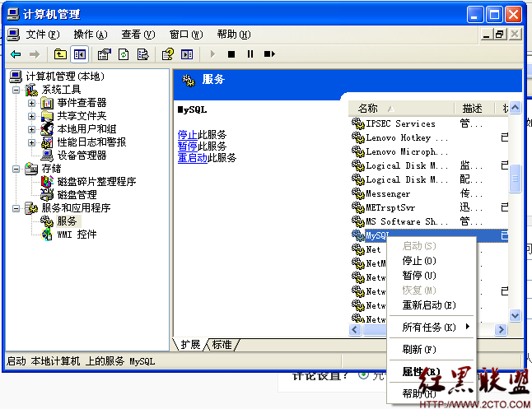Click services list scroll up arrow

(515, 108)
